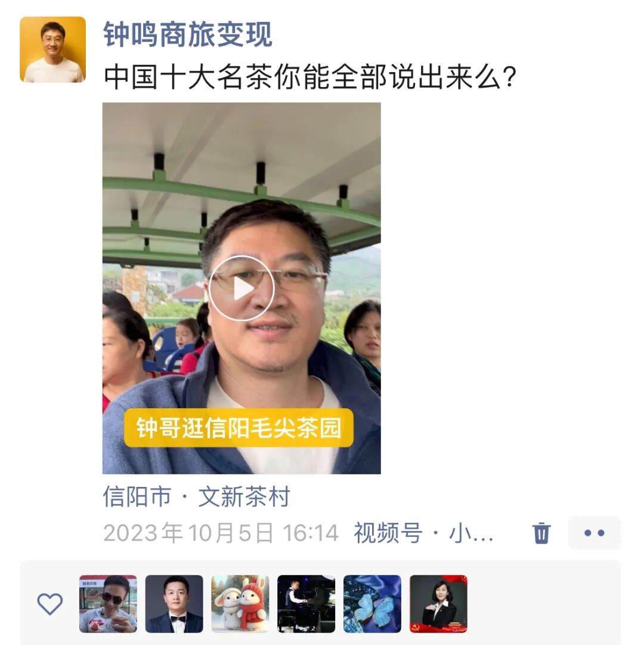The image size is (644, 645).
Task: Tap the yellow caption 钟哥逛信阳毛尖茶园
Action: [x=239, y=428]
